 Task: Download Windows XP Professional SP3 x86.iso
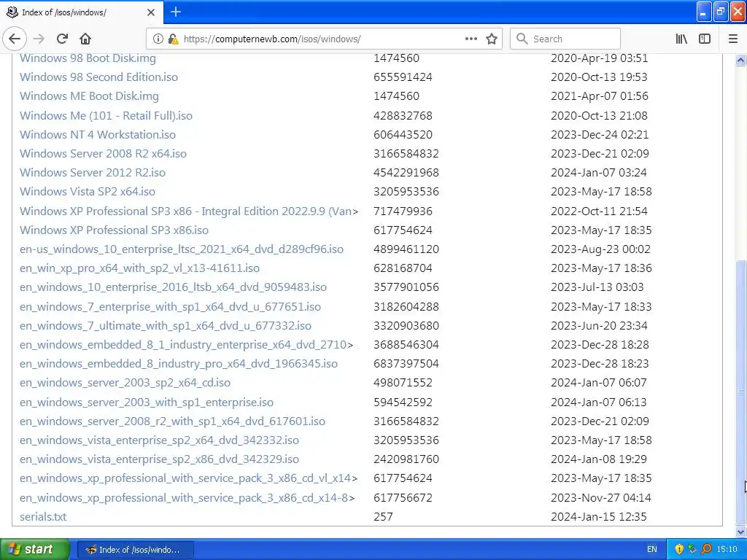click(x=114, y=230)
